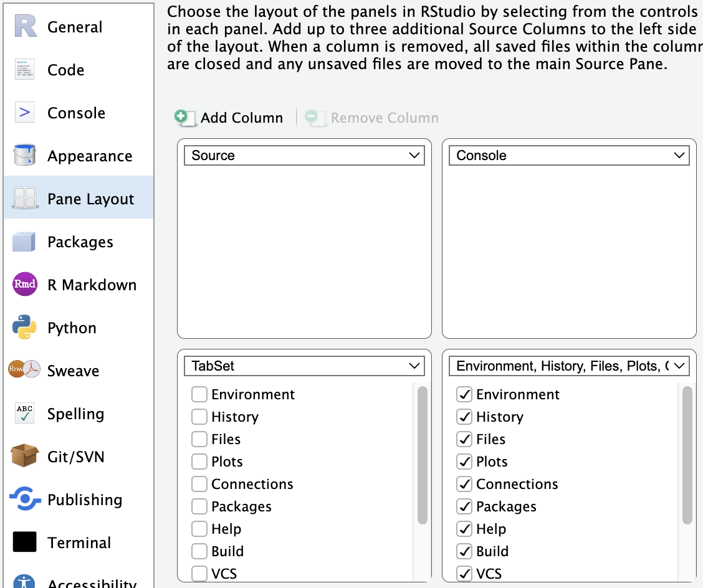Click the bottom-right pane's checkbox list scrollbar
Image resolution: width=703 pixels, height=588 pixels.
pos(687,455)
